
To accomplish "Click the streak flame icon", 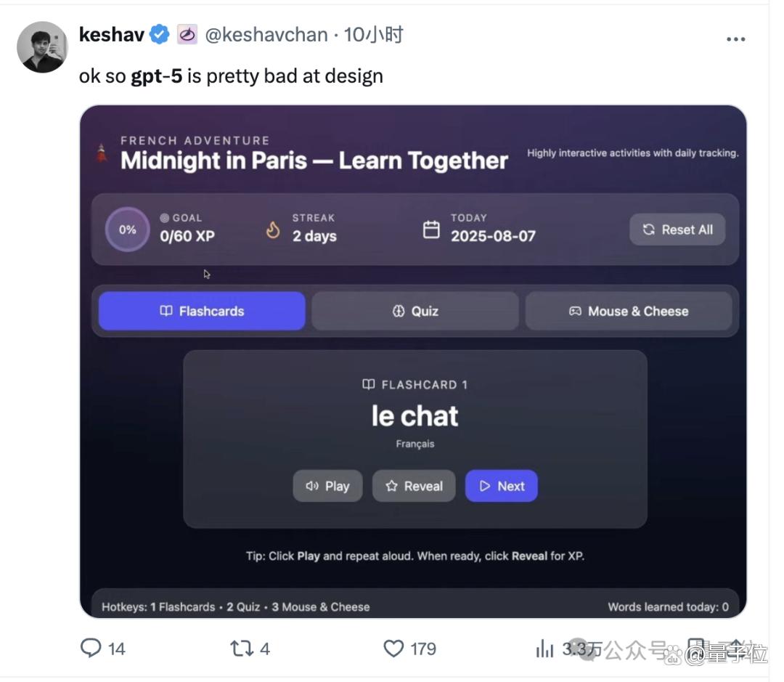I will (273, 230).
